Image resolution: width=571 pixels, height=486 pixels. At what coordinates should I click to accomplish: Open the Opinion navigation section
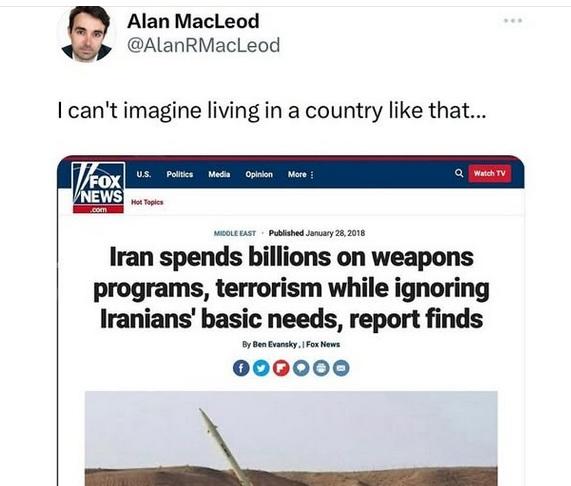click(259, 174)
